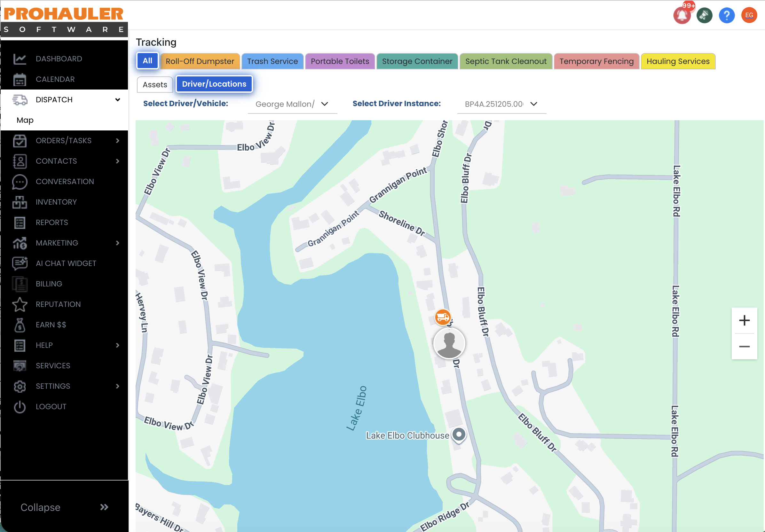Open the Billing menu item

pos(49,284)
